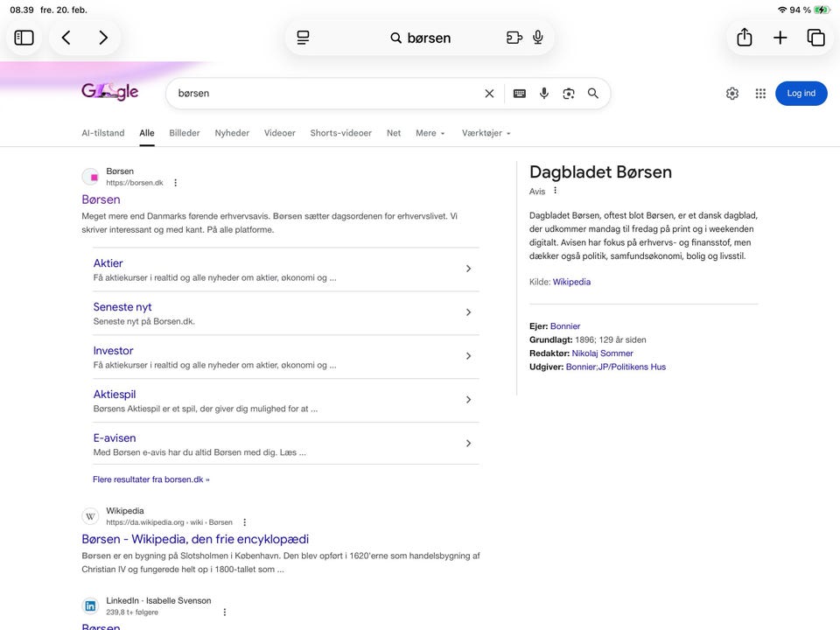Open the page reader menu icon

(x=304, y=38)
